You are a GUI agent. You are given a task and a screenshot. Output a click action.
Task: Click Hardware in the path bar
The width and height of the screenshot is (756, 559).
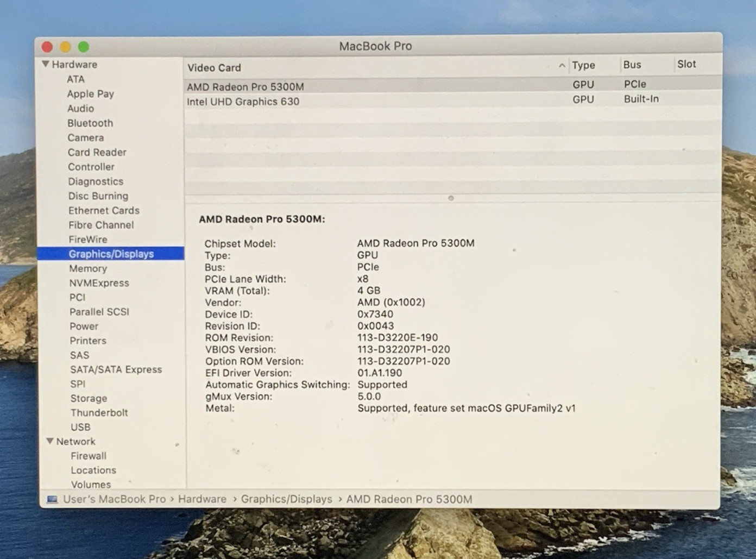click(202, 499)
